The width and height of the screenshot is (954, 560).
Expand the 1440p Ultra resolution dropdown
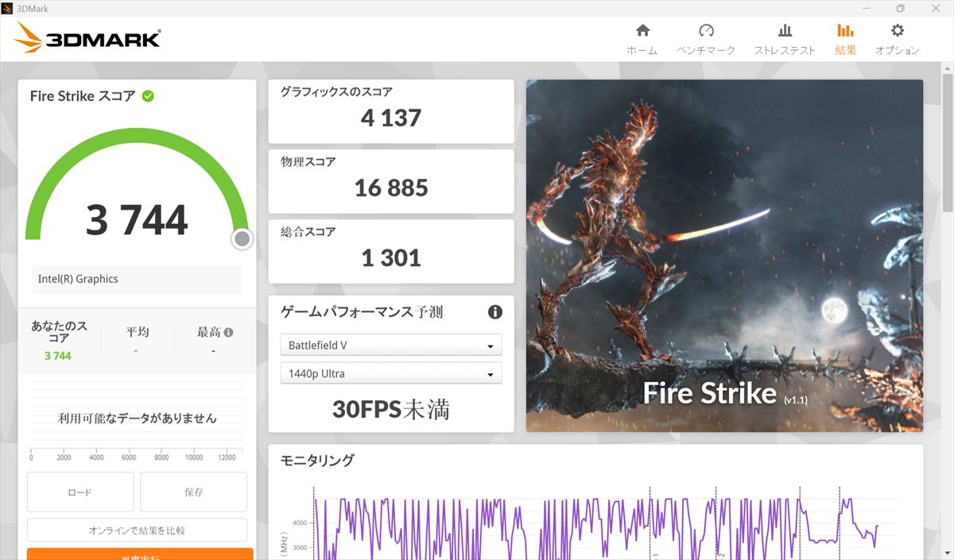(x=390, y=374)
